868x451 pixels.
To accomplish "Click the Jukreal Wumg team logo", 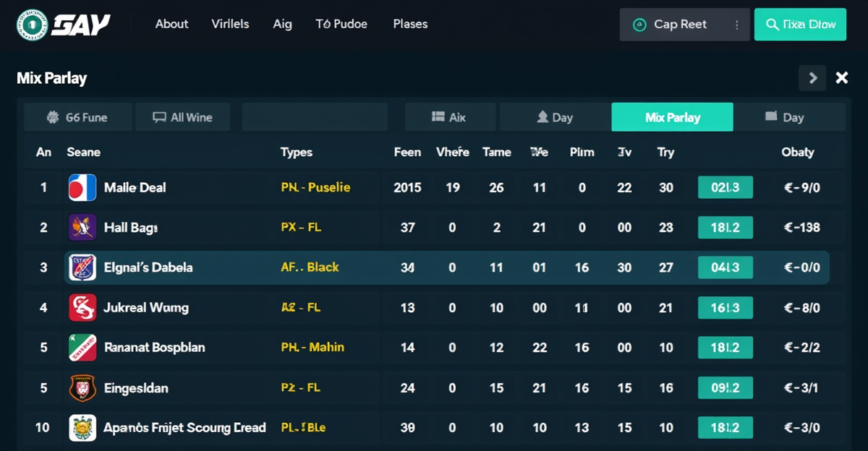I will point(82,308).
